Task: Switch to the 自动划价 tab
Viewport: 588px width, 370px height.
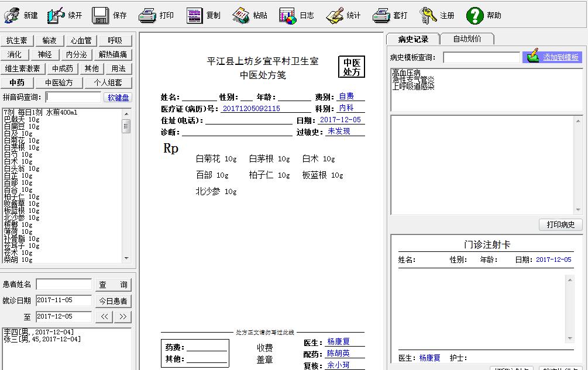Action: (467, 39)
